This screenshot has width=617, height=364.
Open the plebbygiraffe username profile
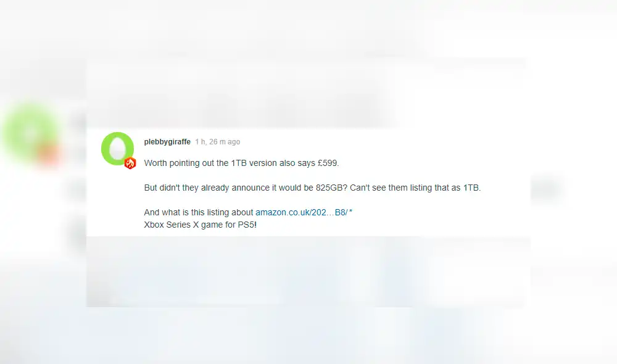167,142
